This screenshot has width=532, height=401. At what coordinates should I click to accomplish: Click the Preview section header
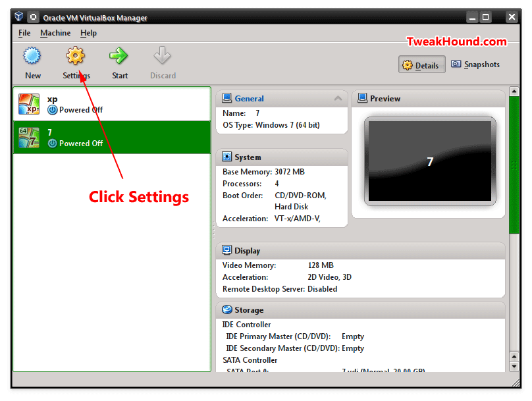click(x=428, y=99)
